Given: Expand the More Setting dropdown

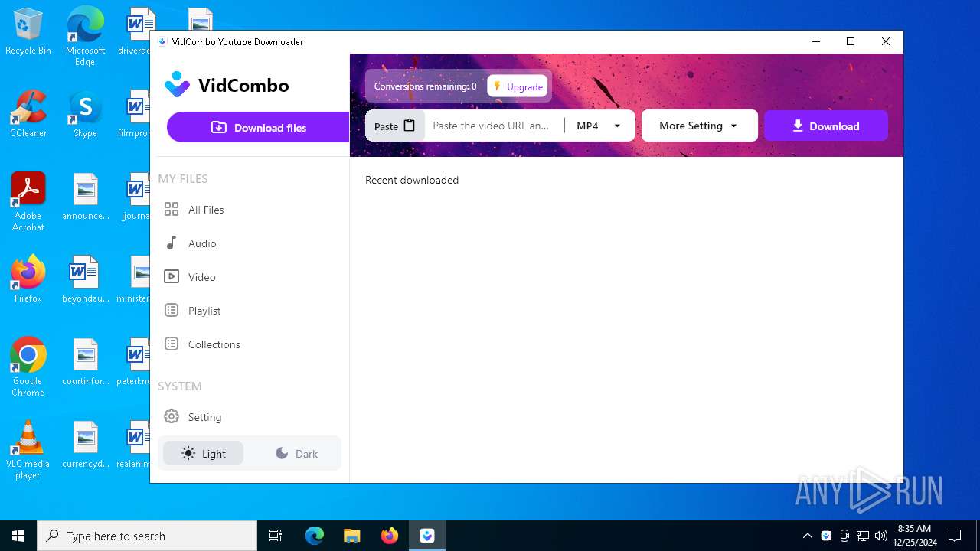Looking at the screenshot, I should 700,126.
